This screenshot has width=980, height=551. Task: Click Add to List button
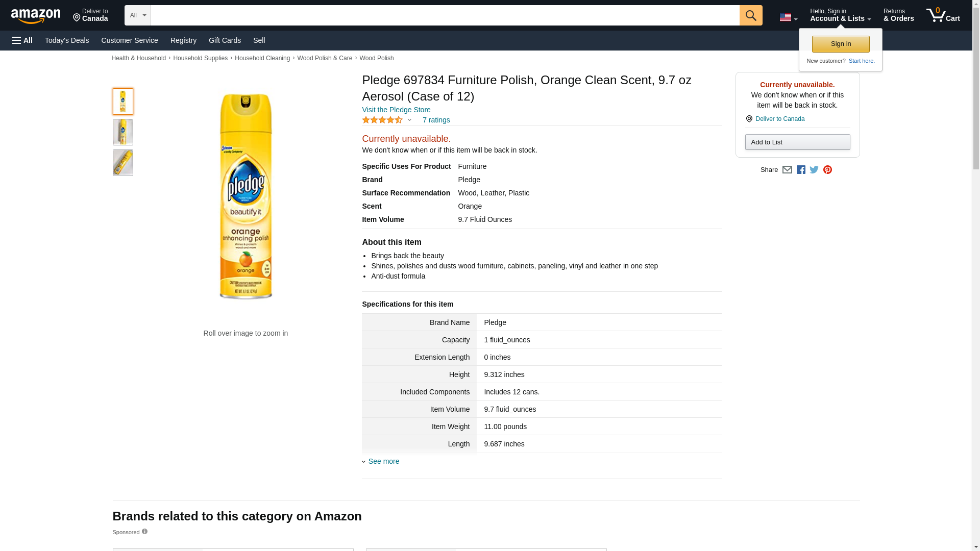tap(797, 142)
